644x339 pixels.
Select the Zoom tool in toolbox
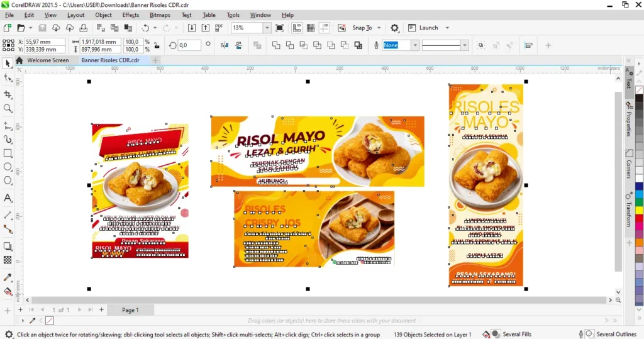pos(8,108)
